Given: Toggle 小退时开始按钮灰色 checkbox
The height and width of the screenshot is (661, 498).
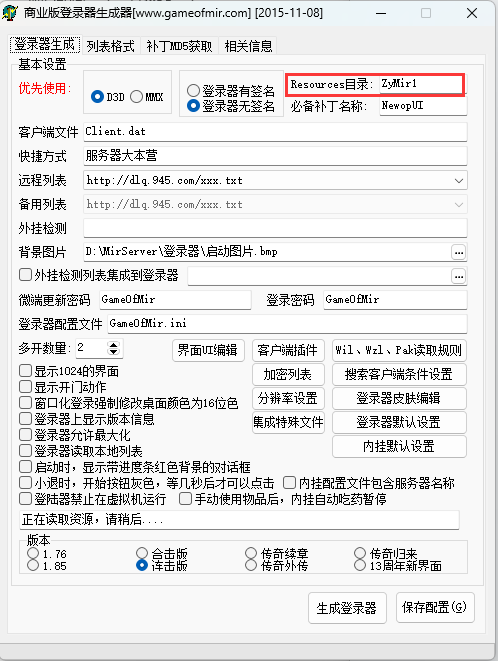Looking at the screenshot, I should coord(25,483).
